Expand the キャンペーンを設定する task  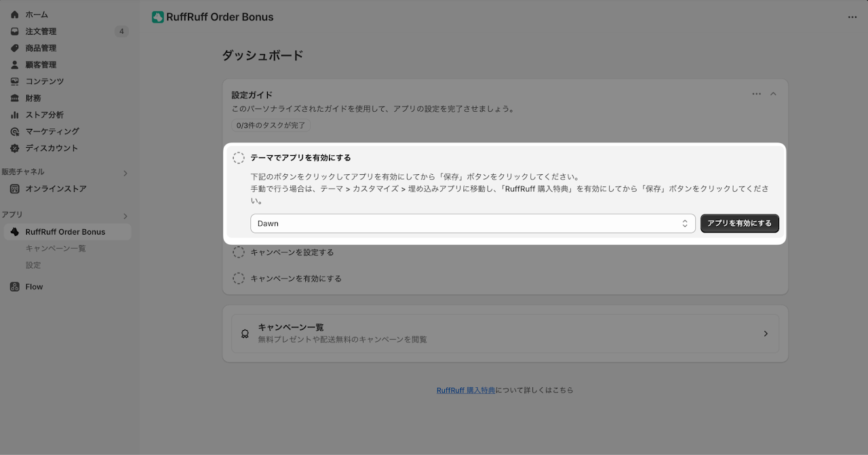pos(292,252)
